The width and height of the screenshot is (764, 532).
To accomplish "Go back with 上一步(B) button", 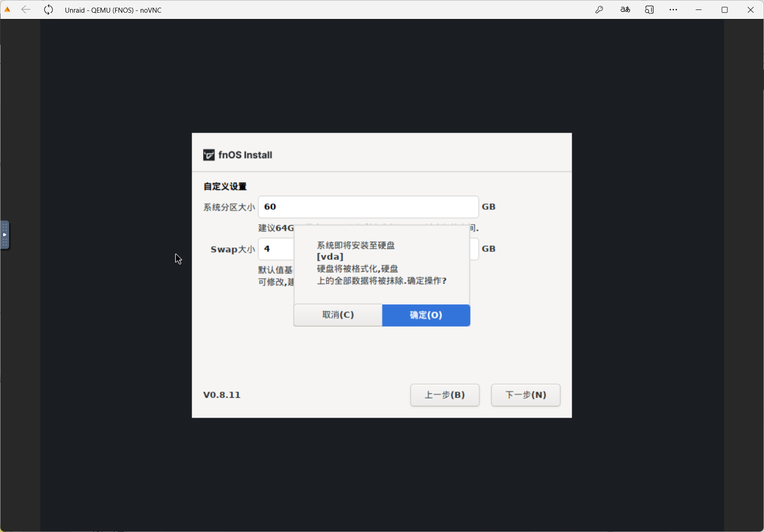I will (x=445, y=395).
